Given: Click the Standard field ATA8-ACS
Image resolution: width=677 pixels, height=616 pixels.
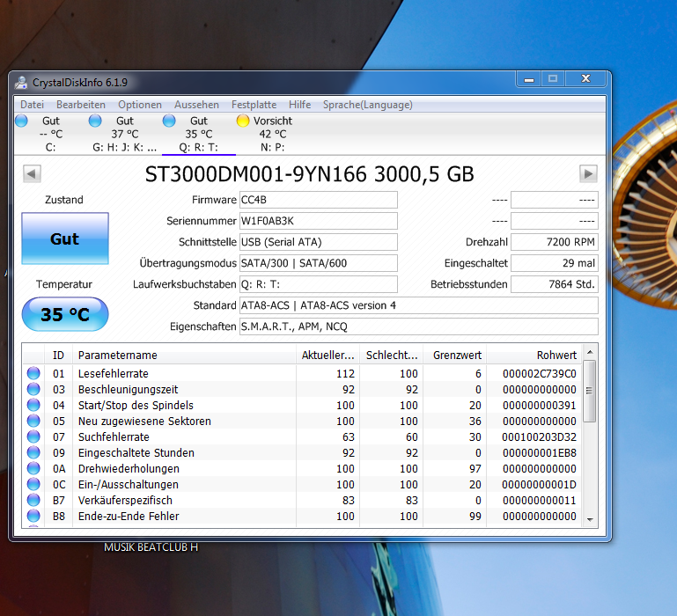Looking at the screenshot, I should click(419, 305).
